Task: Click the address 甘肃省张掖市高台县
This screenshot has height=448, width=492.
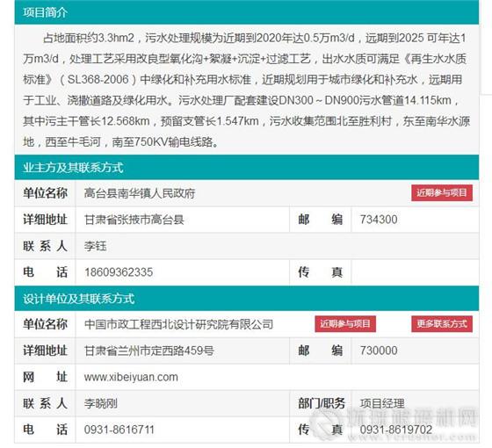Action: pos(134,220)
